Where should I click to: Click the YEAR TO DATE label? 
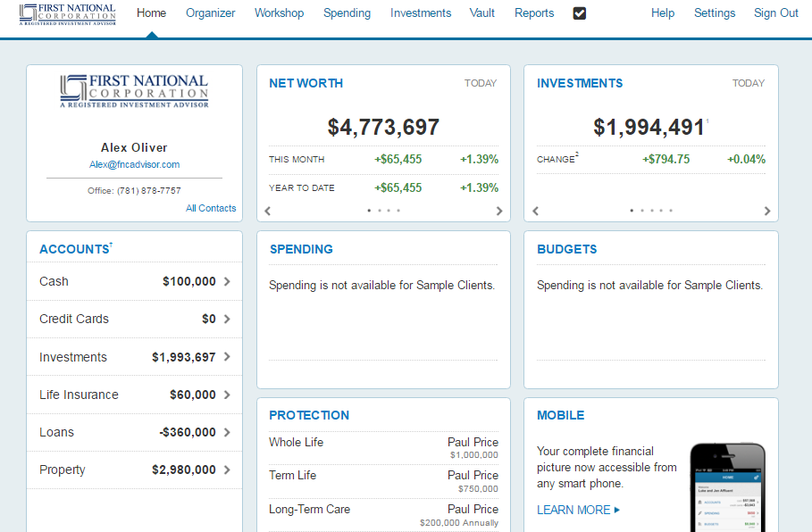(x=301, y=187)
